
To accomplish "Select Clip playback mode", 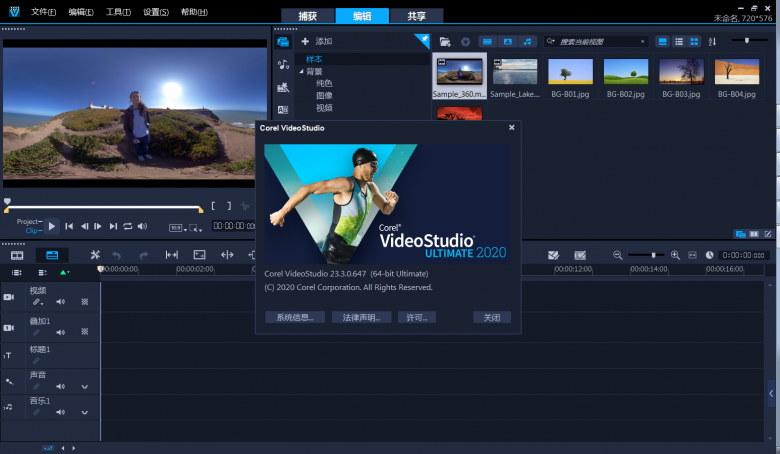I will pyautogui.click(x=33, y=231).
